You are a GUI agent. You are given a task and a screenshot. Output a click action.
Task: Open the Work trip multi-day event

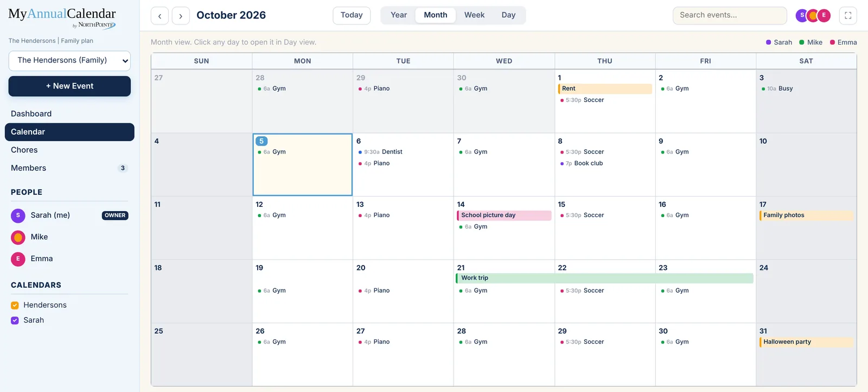(605, 278)
